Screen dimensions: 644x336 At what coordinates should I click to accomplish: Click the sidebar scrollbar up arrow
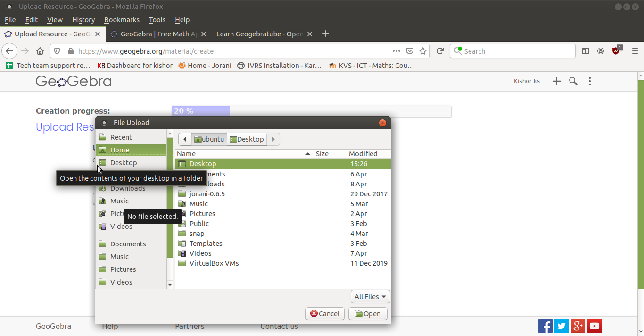click(x=170, y=134)
